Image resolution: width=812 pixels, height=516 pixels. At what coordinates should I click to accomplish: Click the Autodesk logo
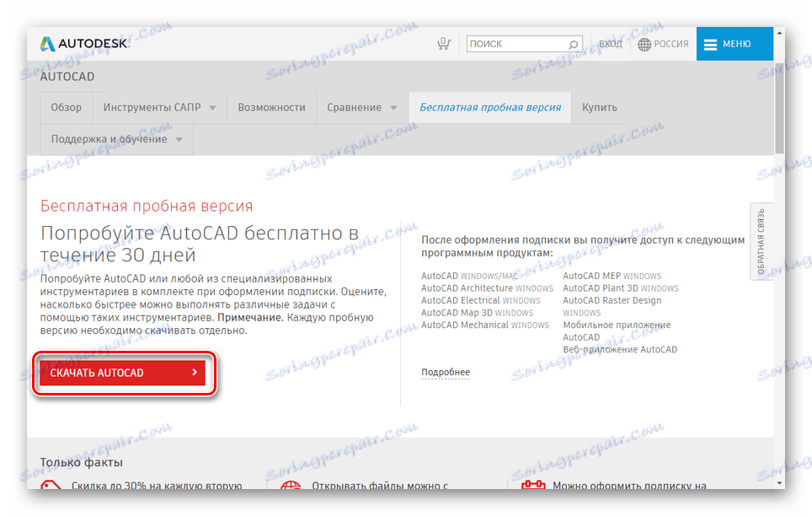85,44
